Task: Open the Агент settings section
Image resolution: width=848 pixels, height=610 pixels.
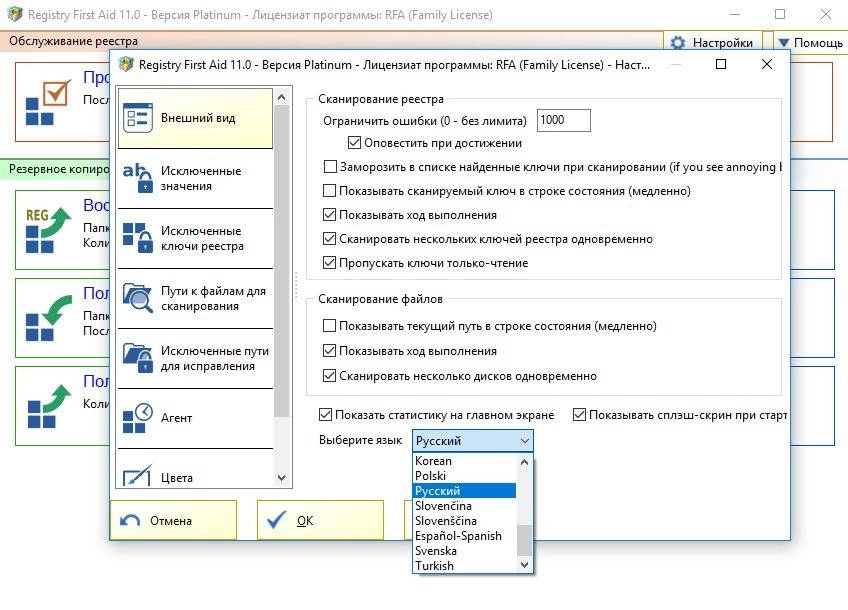Action: click(195, 419)
